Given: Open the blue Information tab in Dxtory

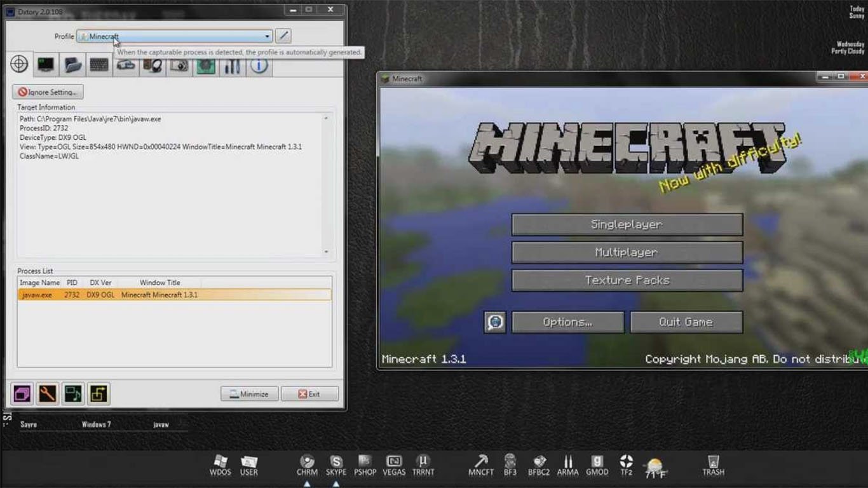Looking at the screenshot, I should 259,65.
